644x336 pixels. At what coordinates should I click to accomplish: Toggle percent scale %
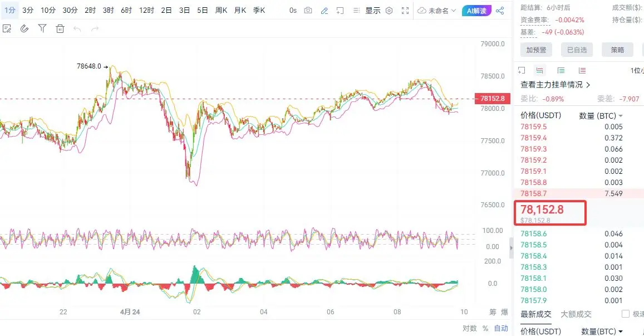[485, 328]
